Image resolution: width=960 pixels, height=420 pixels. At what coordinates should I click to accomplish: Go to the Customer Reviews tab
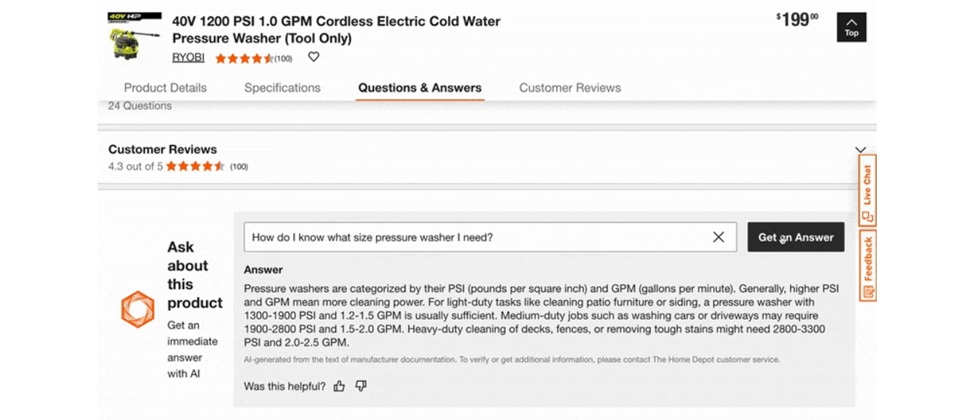tap(570, 88)
